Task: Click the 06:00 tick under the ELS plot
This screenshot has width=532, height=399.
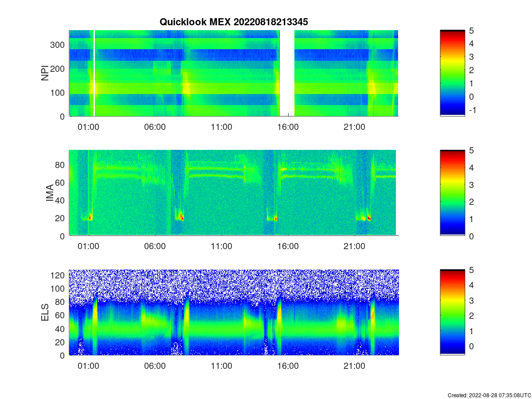Action: coord(155,366)
